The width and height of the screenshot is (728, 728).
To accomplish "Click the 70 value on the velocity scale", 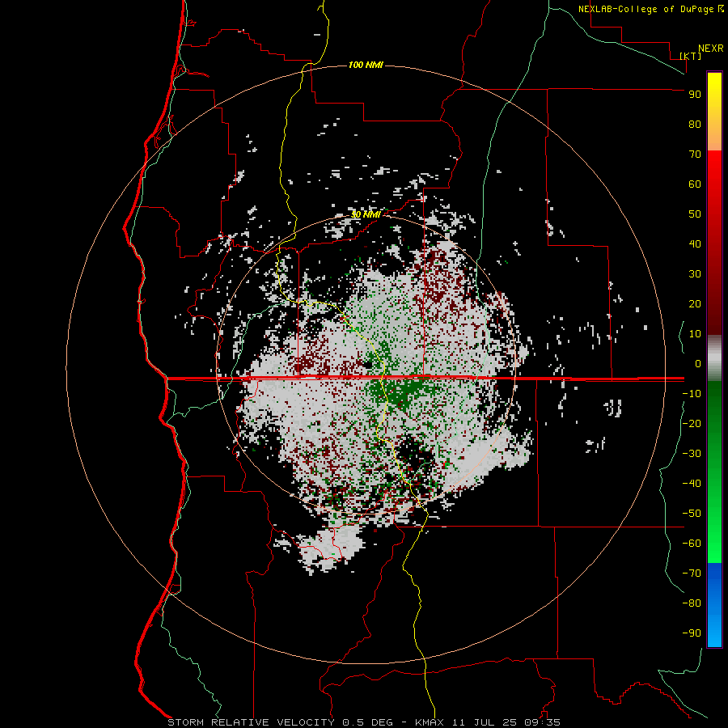I will click(695, 154).
